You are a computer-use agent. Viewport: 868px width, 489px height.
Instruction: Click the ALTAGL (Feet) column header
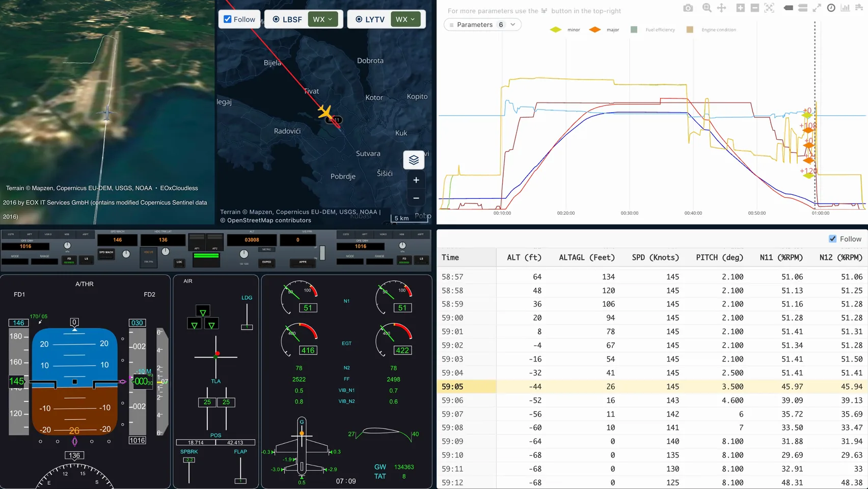[587, 258]
